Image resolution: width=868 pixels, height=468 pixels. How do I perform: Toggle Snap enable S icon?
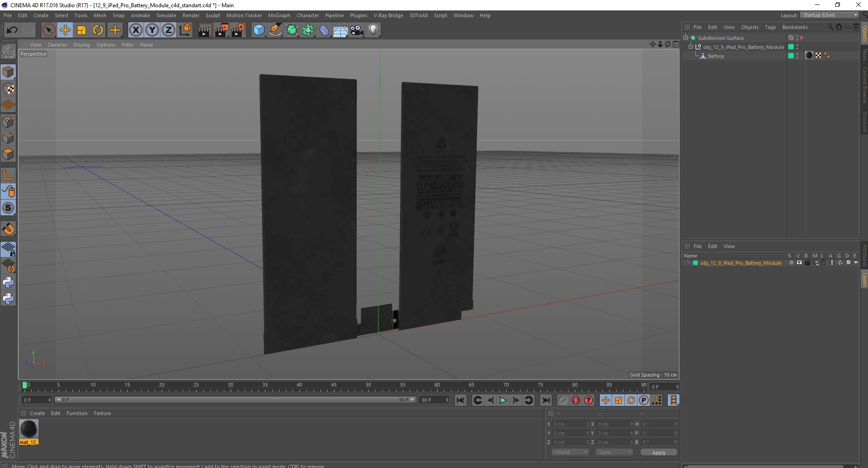8,208
